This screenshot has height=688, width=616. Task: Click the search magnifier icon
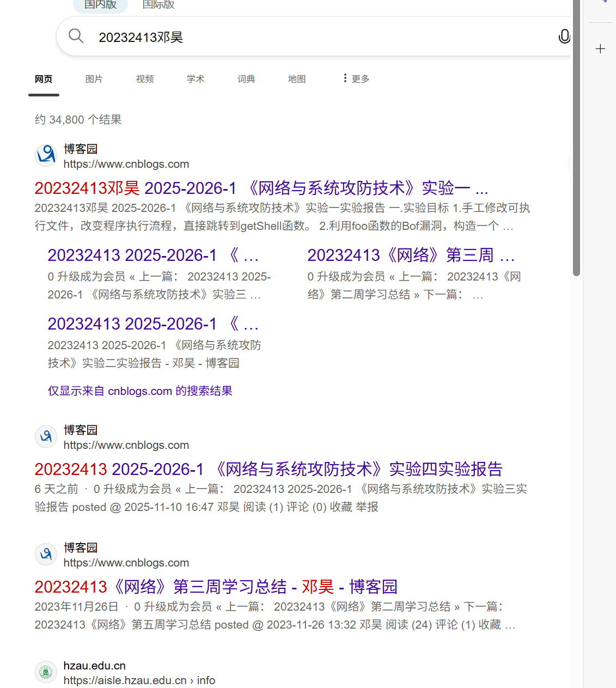tap(76, 36)
